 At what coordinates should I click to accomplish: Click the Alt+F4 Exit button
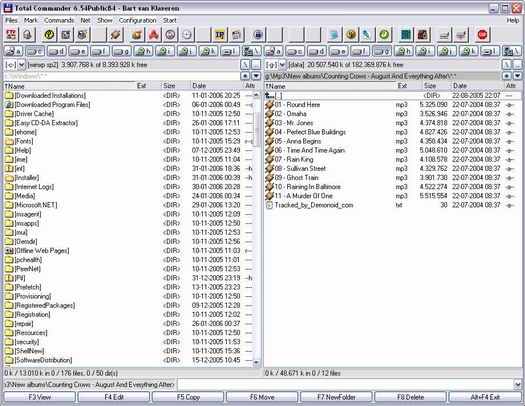pos(485,397)
